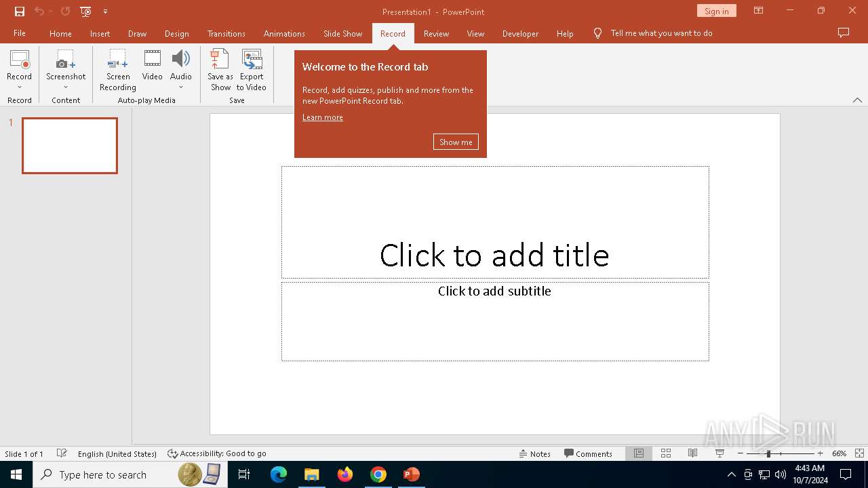868x488 pixels.
Task: Click Accessibility: Good to go status
Action: pos(217,453)
